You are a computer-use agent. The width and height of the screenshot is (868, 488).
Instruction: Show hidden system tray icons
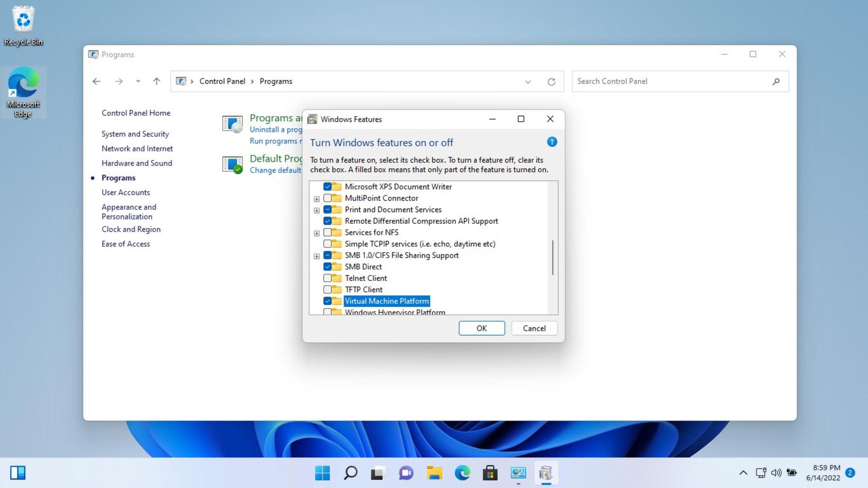tap(743, 473)
